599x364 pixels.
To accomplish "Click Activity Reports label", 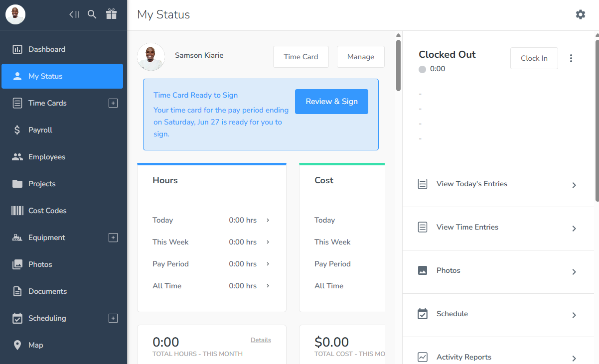I will pyautogui.click(x=464, y=357).
